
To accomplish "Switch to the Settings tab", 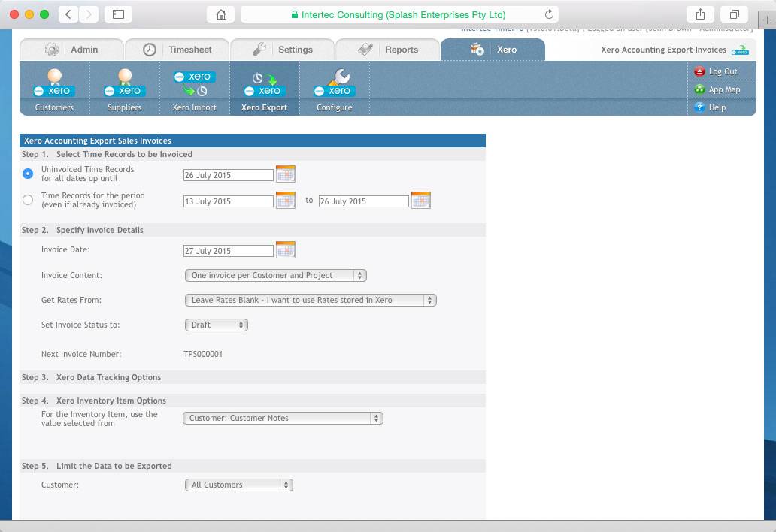I will 283,50.
